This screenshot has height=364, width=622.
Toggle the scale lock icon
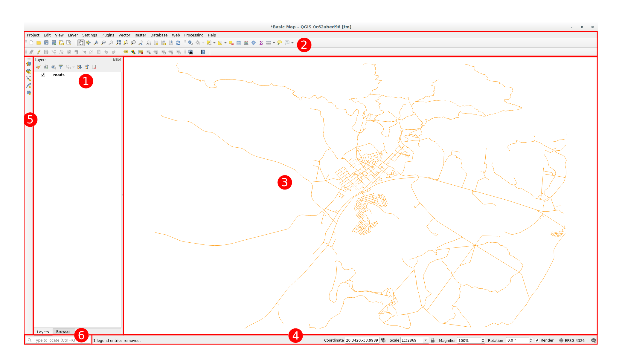(433, 340)
